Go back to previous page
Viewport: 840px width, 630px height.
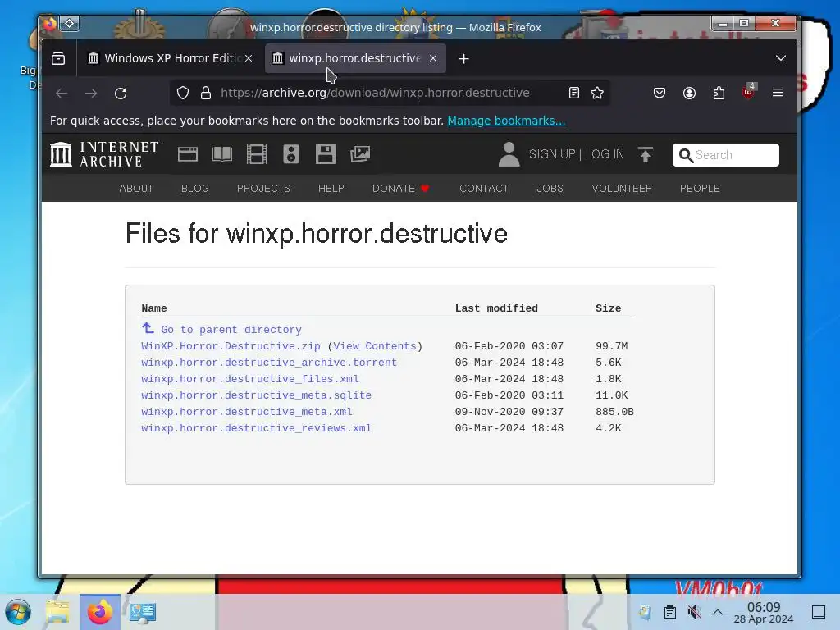[62, 94]
